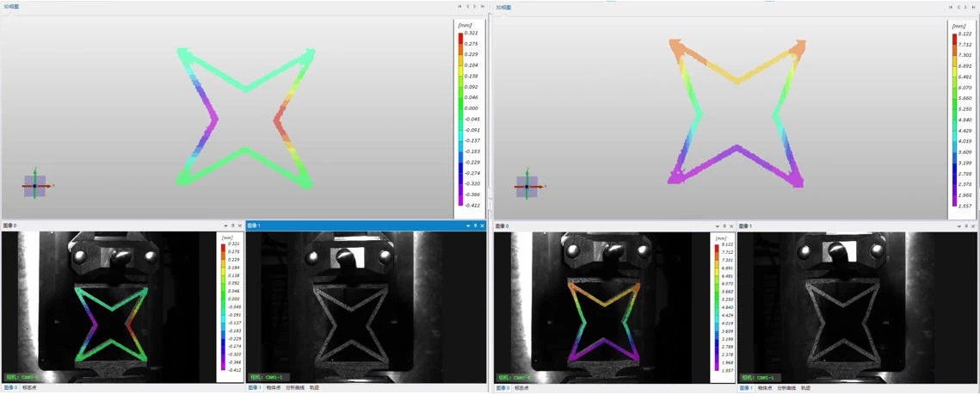Viewport: 980px width, 395px height.
Task: Jump to last frame in left 3D view
Action: [483, 7]
